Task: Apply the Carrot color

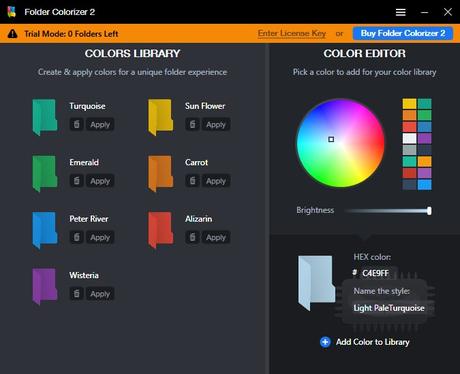Action: point(216,181)
